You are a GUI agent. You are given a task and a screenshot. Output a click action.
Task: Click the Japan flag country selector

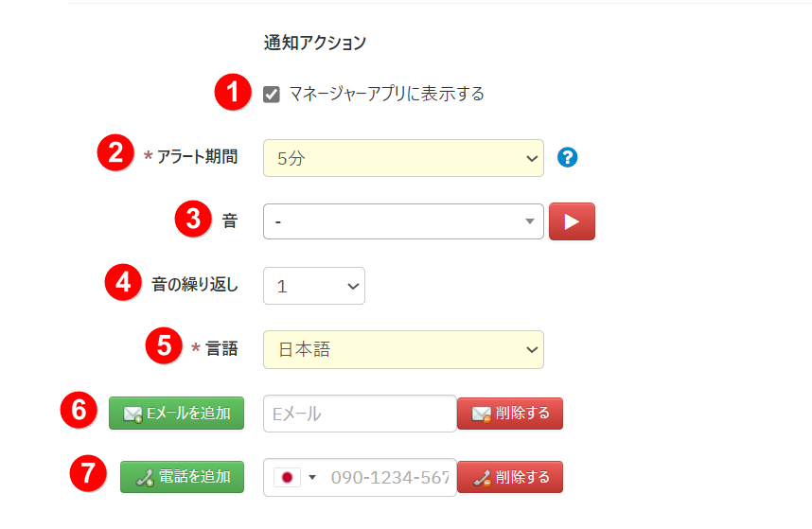pos(294,477)
